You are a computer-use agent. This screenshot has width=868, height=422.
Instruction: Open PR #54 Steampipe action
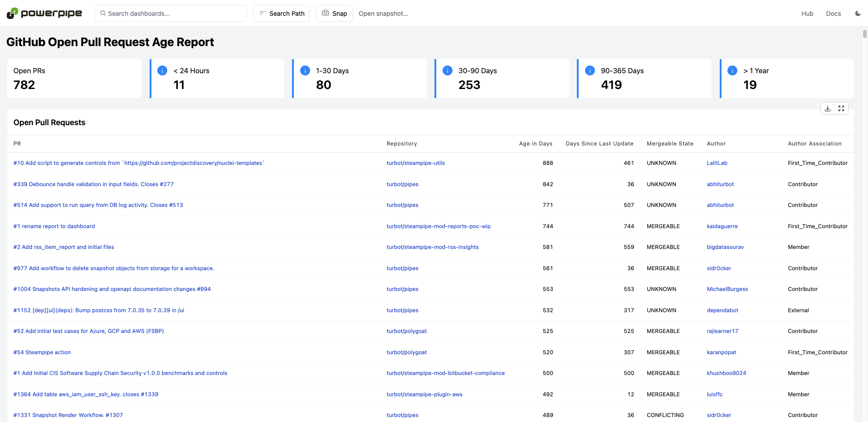pos(42,352)
